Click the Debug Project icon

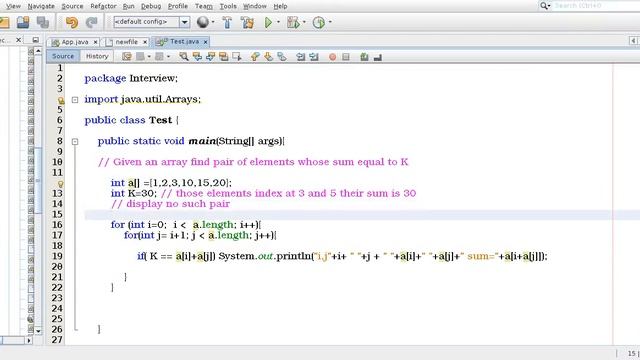point(293,22)
